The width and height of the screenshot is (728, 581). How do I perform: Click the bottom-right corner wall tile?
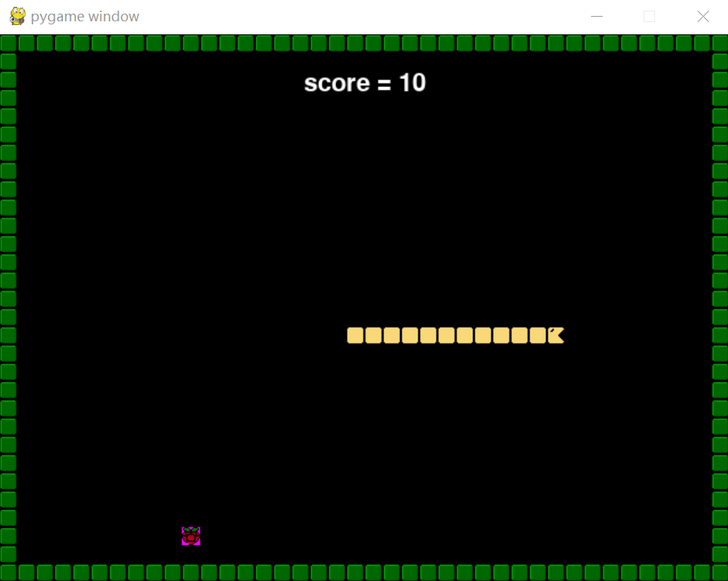point(720,572)
